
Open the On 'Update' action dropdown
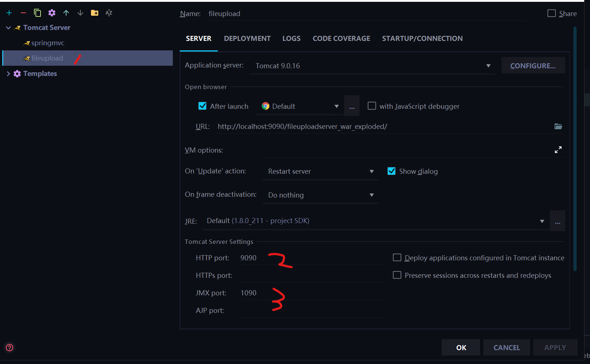pyautogui.click(x=320, y=171)
